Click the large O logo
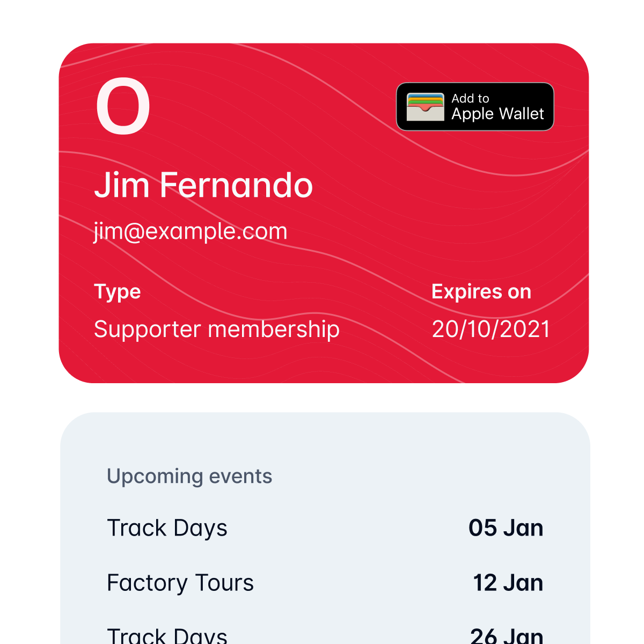 coord(123,106)
